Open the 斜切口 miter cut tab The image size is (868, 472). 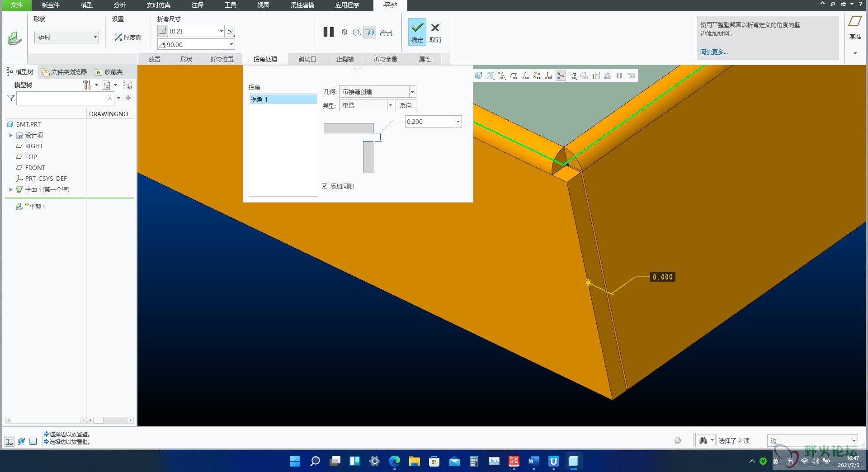coord(307,59)
